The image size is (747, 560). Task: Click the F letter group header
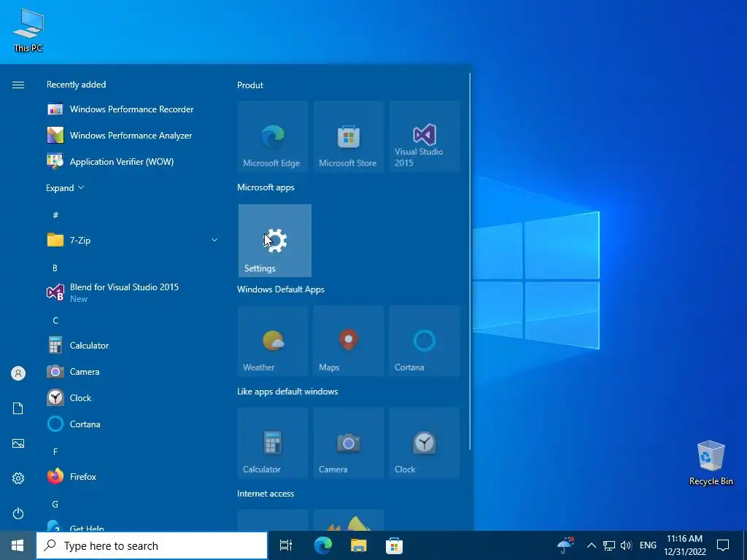55,451
